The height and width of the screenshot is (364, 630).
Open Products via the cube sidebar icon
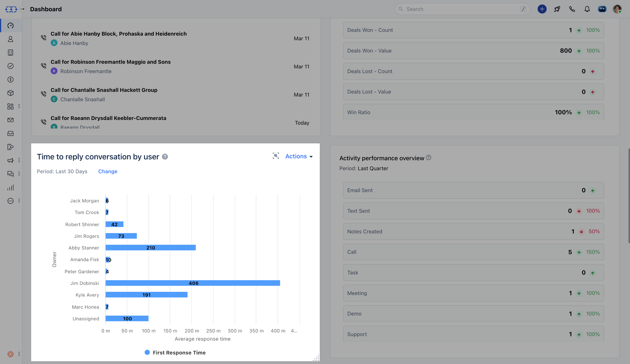[x=11, y=93]
